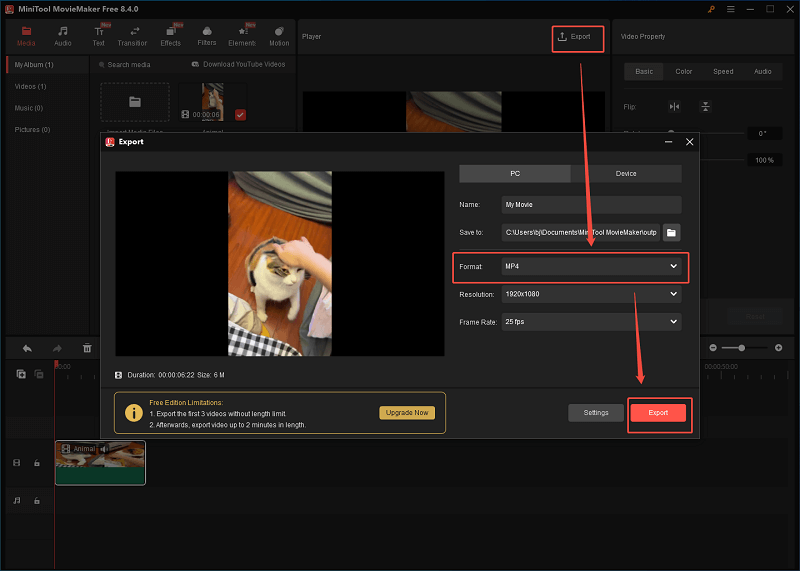The width and height of the screenshot is (800, 571).
Task: Click the rotation value field showing 0°
Action: (764, 134)
